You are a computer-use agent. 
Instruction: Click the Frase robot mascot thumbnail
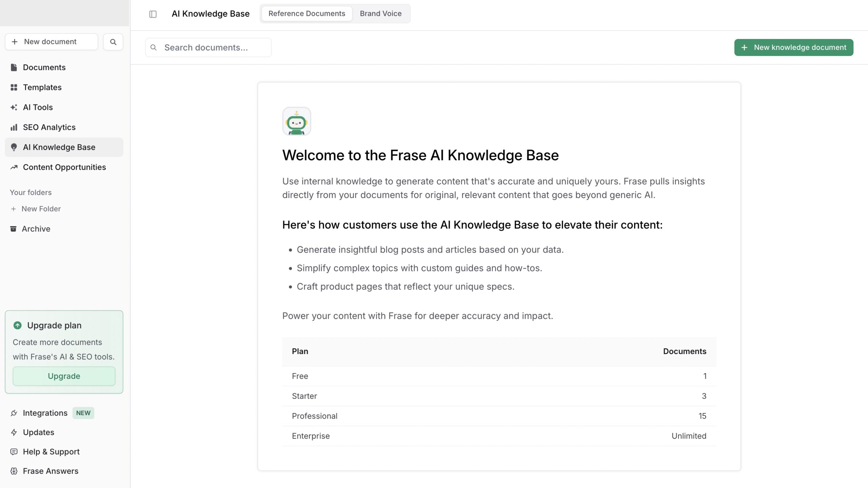click(297, 121)
